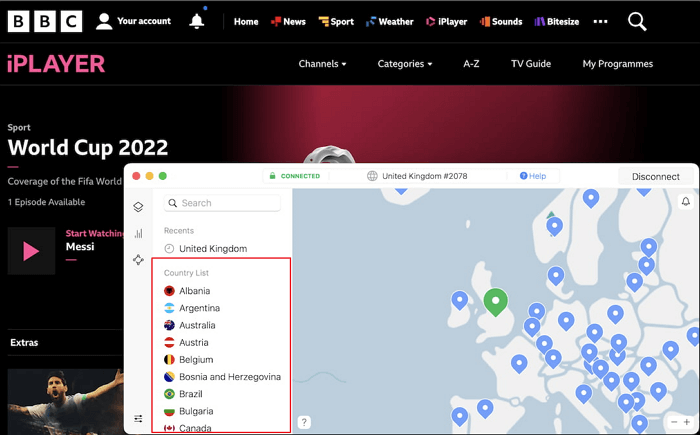Screen dimensions: 700x435
Task: Expand the Categories dropdown
Action: (405, 64)
